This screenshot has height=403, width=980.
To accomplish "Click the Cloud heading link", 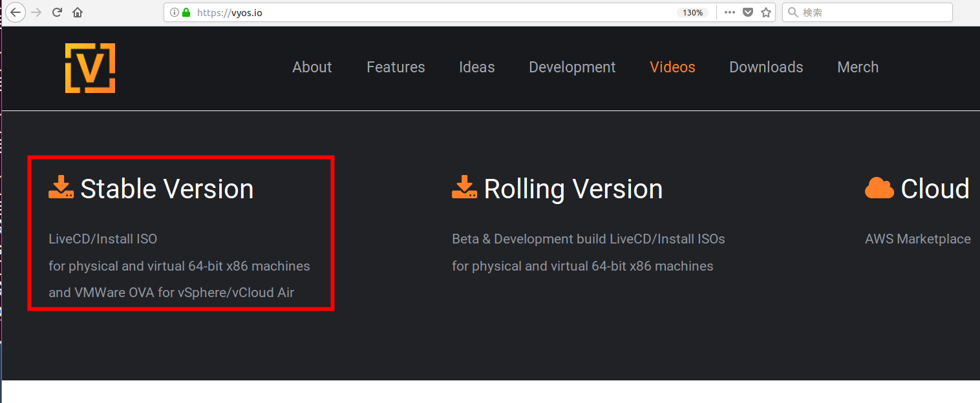I will 935,189.
